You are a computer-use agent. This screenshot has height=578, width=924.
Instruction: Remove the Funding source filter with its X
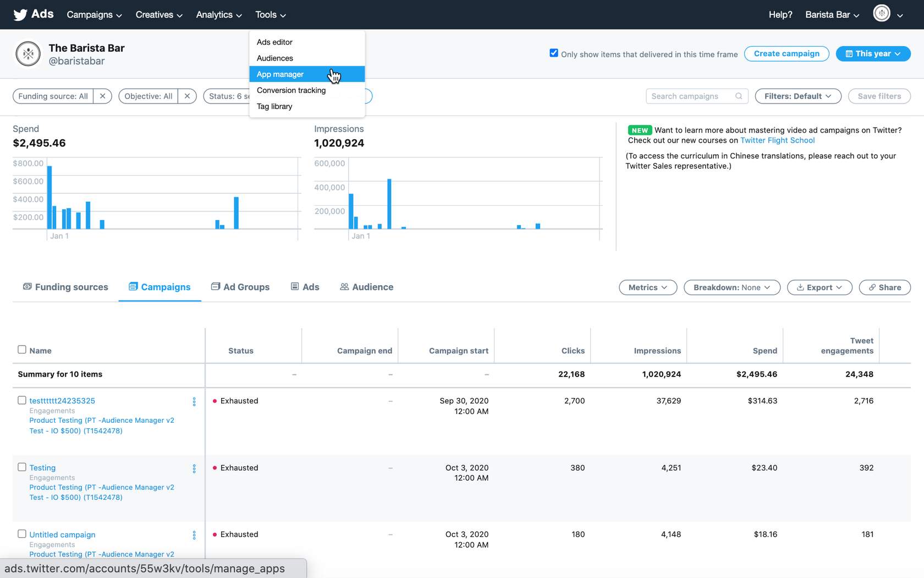[x=102, y=96]
